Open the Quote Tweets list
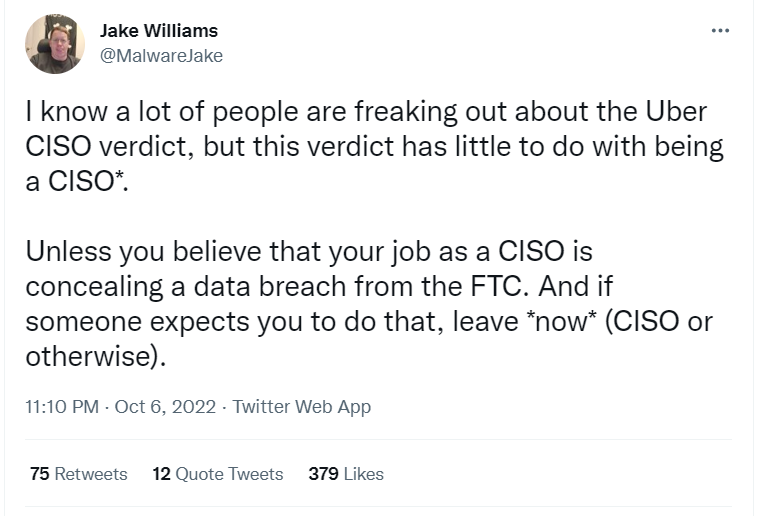This screenshot has height=516, width=759. click(x=229, y=474)
